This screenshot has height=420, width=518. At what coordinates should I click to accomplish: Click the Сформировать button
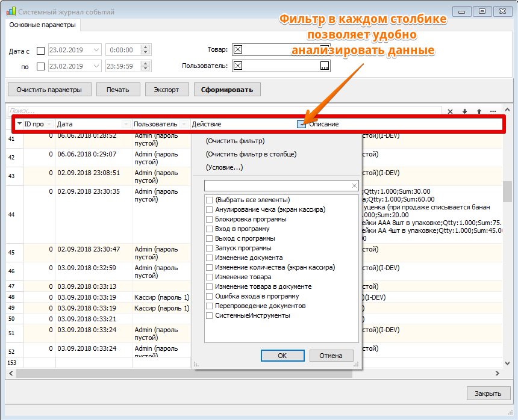tap(227, 90)
